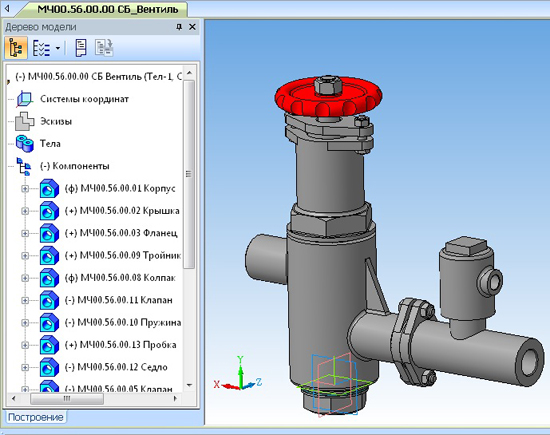Expand the МЧ00.56.00.09 Тройник component
Image resolution: width=550 pixels, height=435 pixels.
(x=25, y=256)
